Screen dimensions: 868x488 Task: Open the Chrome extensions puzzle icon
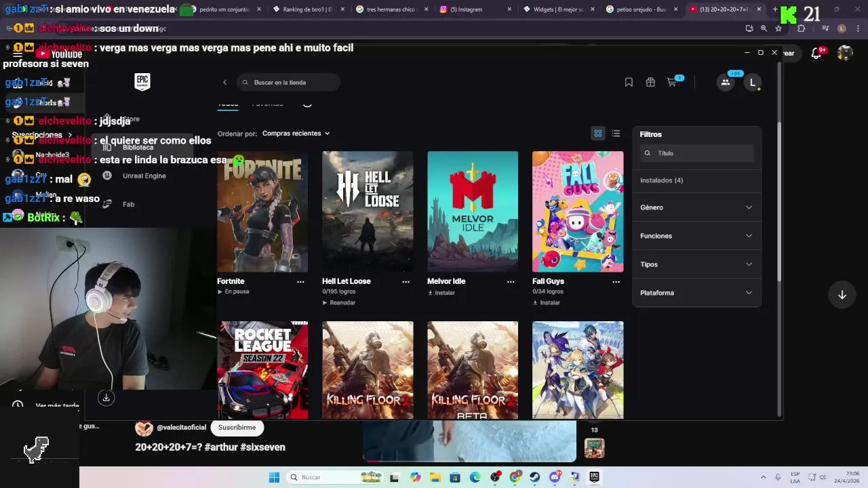tap(801, 28)
